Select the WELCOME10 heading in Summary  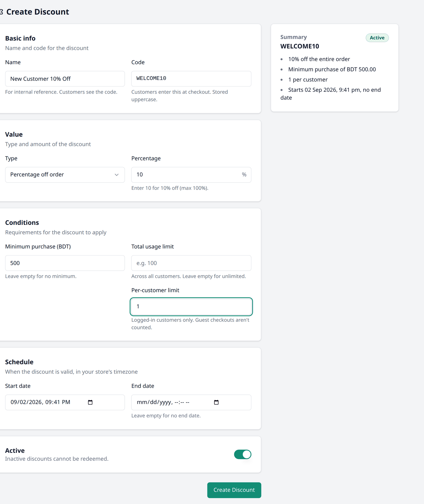coord(300,46)
